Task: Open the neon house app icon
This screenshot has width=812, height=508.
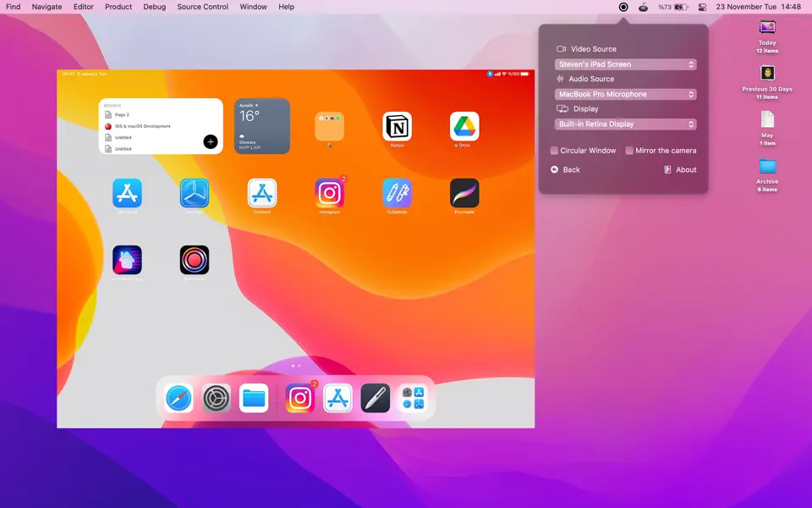Action: [x=127, y=260]
